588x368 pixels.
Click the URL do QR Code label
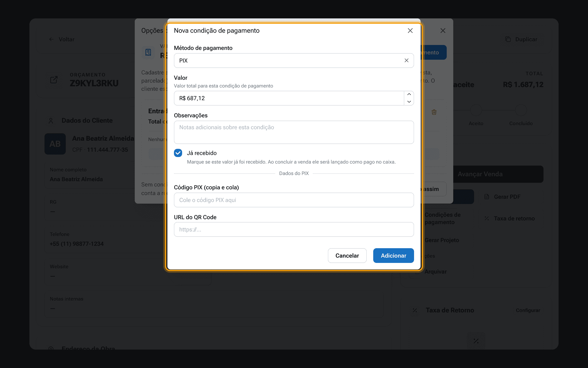(x=195, y=217)
